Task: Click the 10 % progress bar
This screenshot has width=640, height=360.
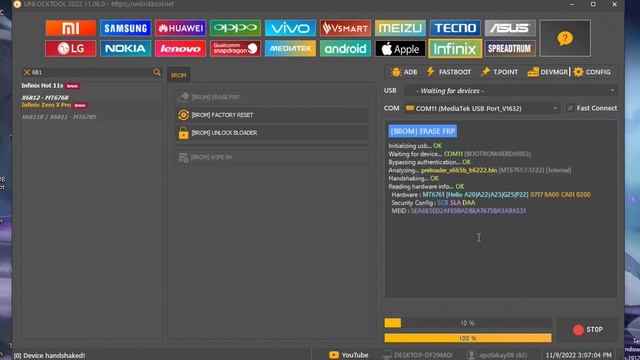Action: click(468, 323)
